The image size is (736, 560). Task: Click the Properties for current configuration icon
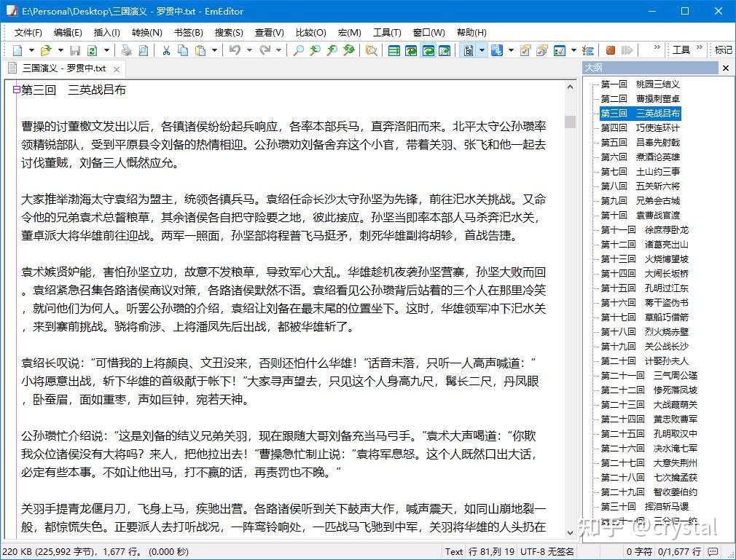[x=525, y=50]
